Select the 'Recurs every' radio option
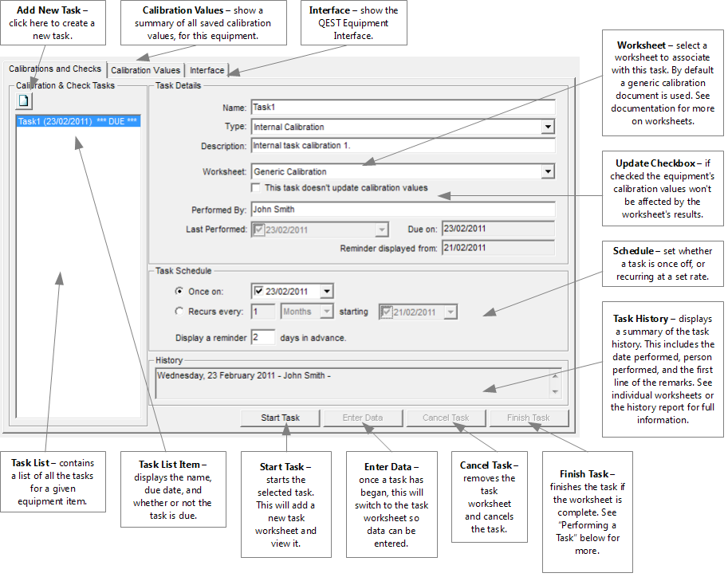This screenshot has height=577, width=728. [x=179, y=312]
